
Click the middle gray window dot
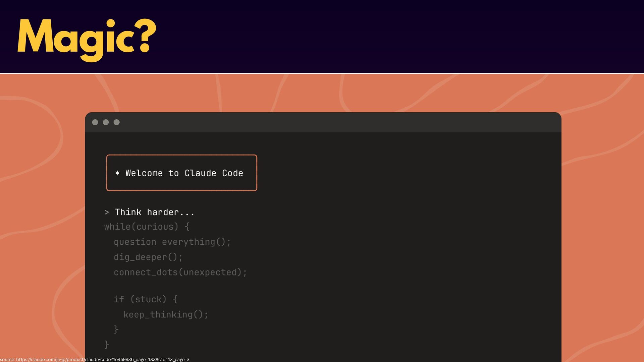point(106,122)
